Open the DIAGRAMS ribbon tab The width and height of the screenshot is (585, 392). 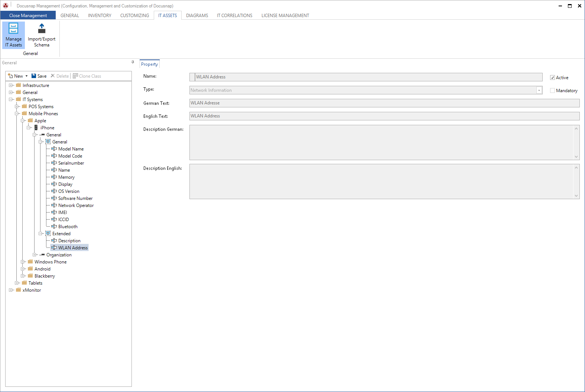197,16
